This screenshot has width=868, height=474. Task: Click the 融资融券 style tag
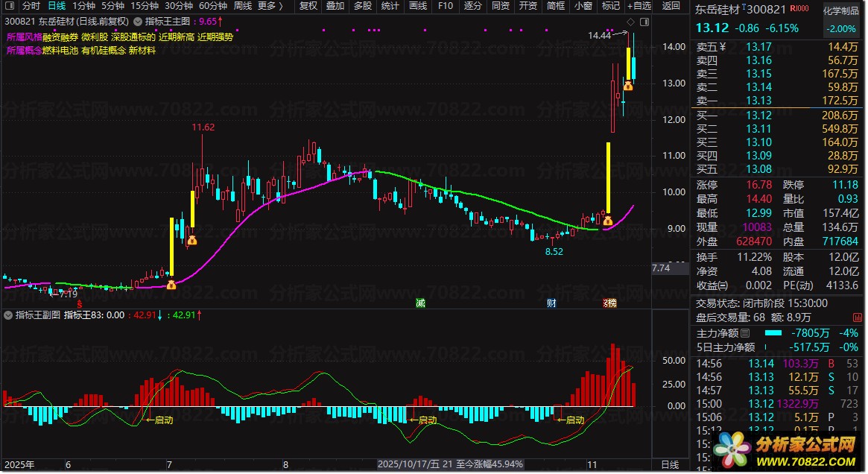coord(60,37)
